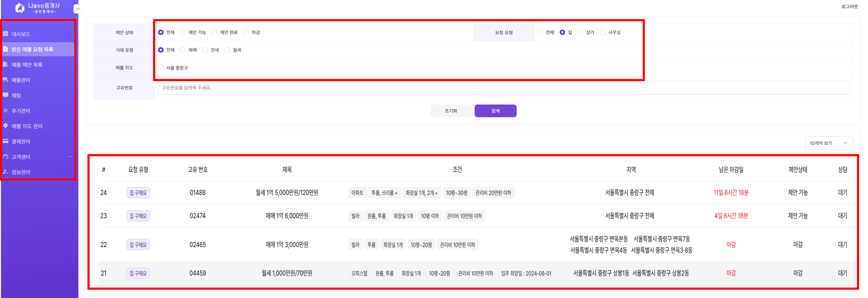Click the 초기화 reset button
This screenshot has width=868, height=298.
click(451, 111)
